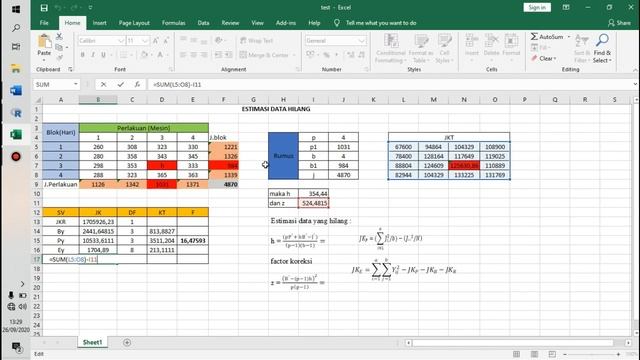Toggle Italic formatting
This screenshot has width=640, height=360.
(x=93, y=55)
